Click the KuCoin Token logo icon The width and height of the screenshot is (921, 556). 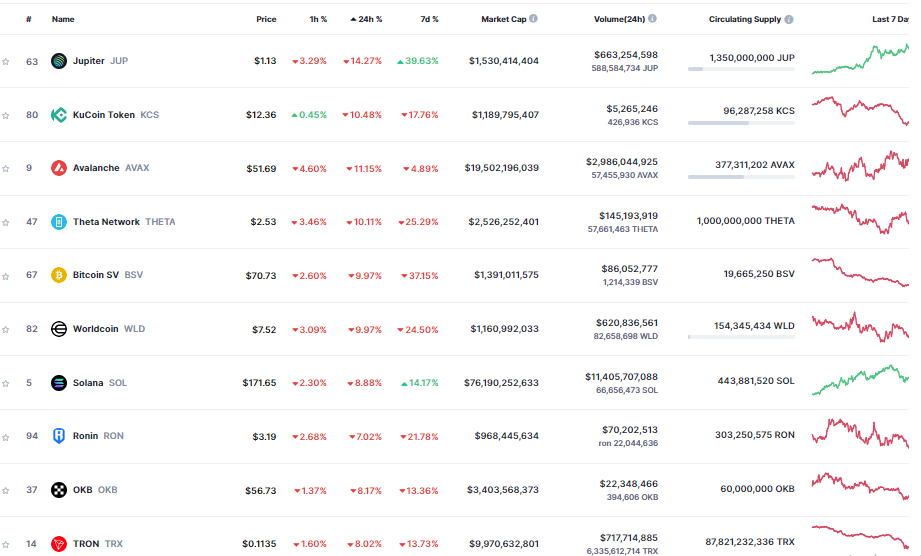59,114
